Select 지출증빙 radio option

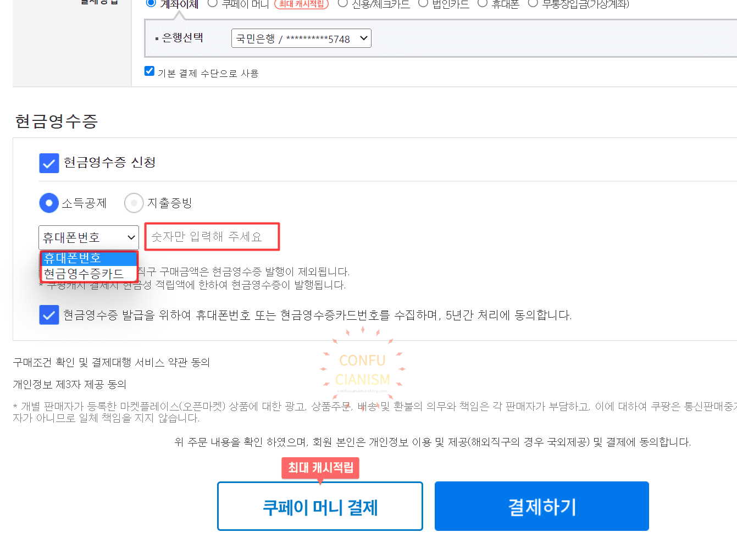[x=134, y=203]
